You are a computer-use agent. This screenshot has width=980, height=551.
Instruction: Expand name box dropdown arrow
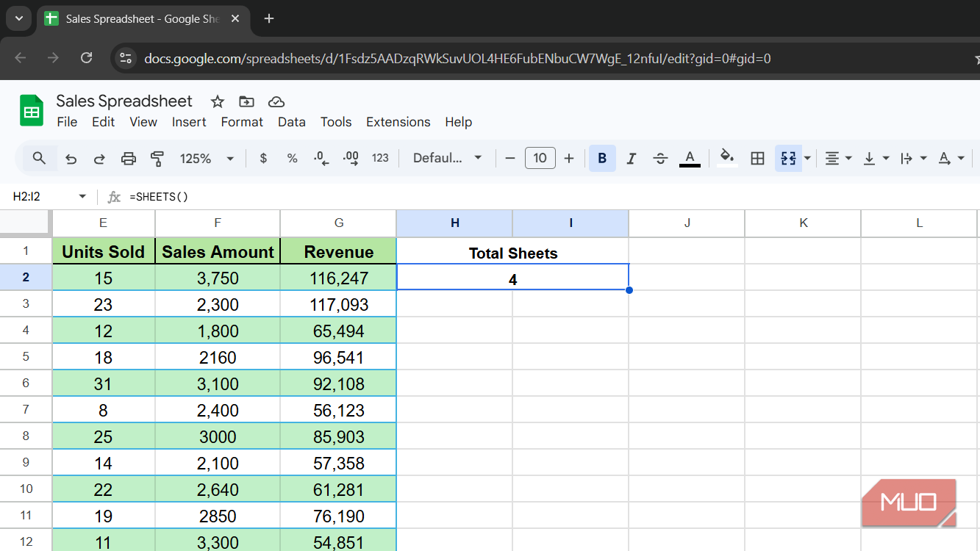82,197
